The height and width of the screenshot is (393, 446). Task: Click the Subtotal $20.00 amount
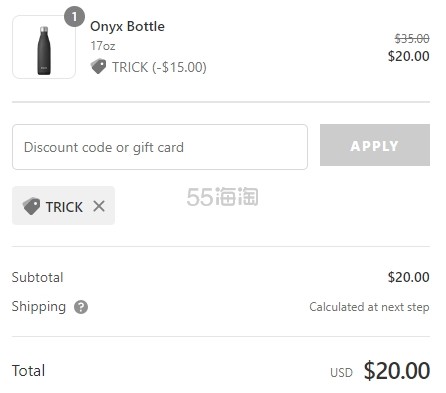(x=408, y=277)
